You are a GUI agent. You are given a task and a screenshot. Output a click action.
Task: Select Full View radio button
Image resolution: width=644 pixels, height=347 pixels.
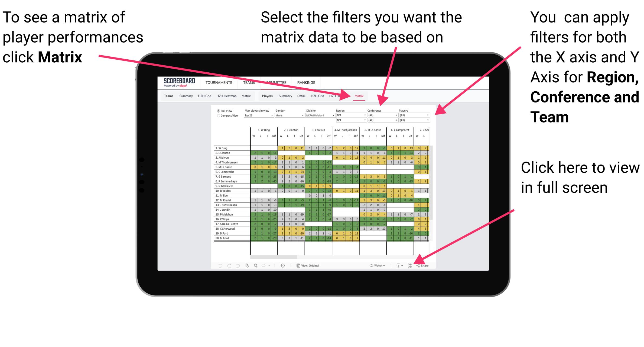[x=218, y=112]
